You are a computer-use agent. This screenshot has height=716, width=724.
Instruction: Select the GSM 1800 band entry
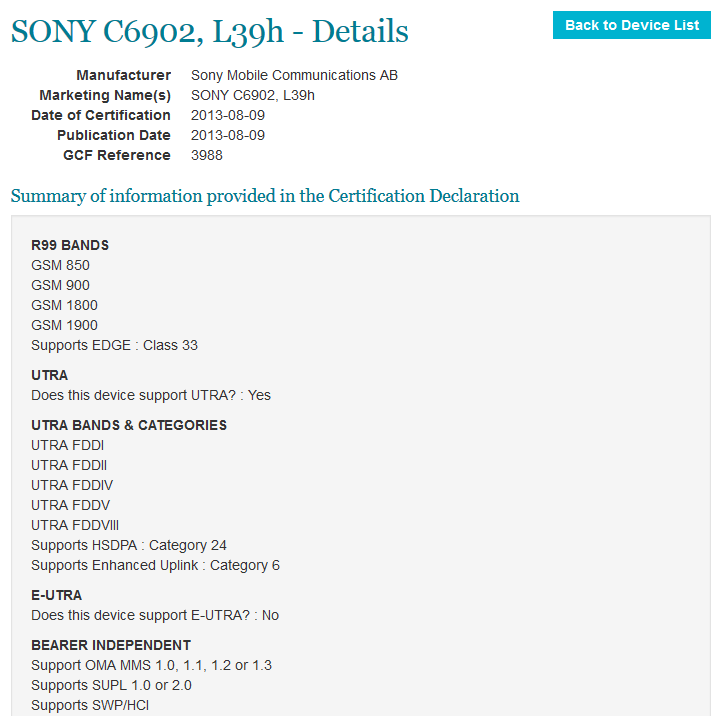[65, 305]
